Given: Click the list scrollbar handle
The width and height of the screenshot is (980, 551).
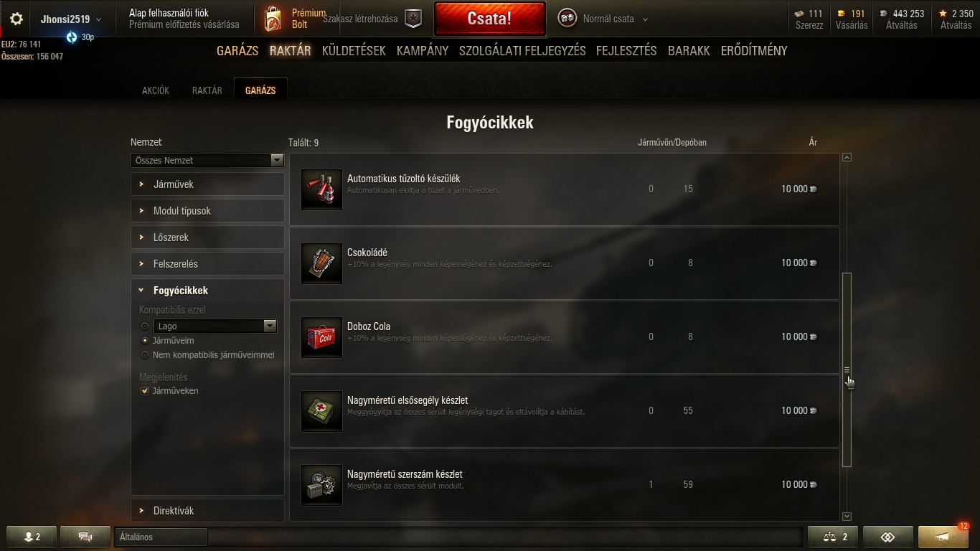Looking at the screenshot, I should pyautogui.click(x=847, y=369).
